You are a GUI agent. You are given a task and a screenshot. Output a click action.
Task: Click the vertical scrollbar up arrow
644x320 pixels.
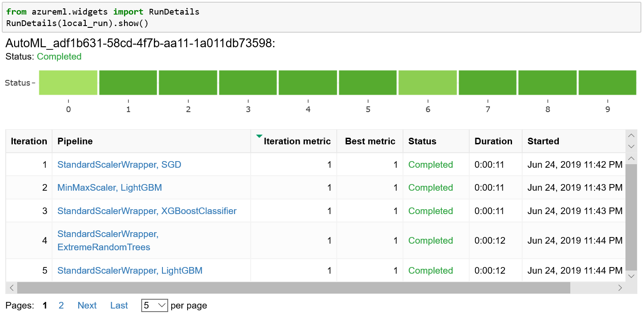(631, 158)
